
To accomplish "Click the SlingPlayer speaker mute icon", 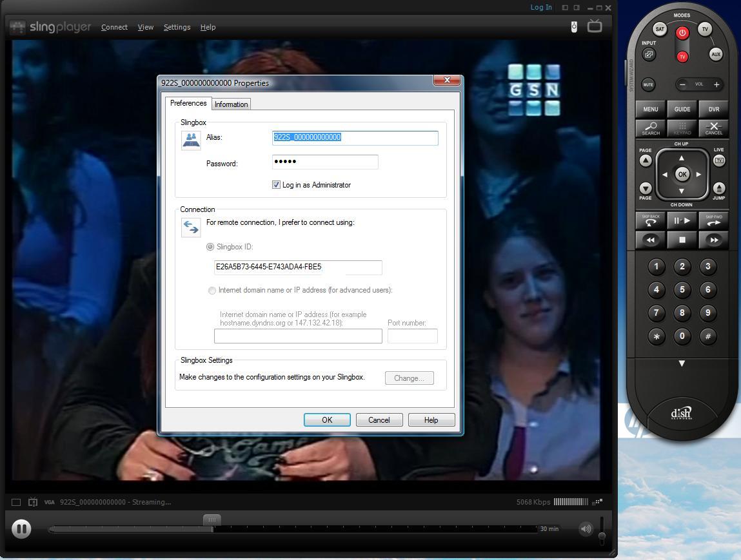I will 586,528.
